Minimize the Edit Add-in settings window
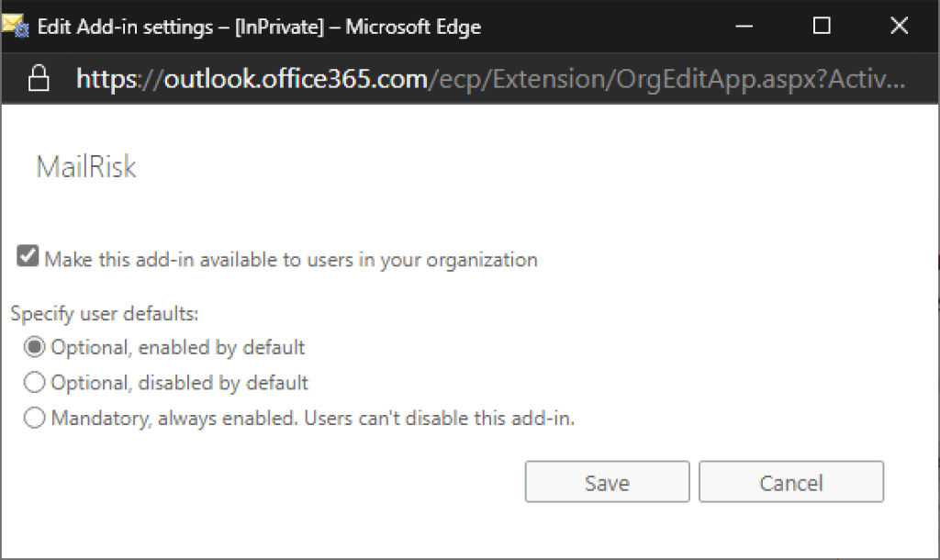940x560 pixels. tap(744, 26)
